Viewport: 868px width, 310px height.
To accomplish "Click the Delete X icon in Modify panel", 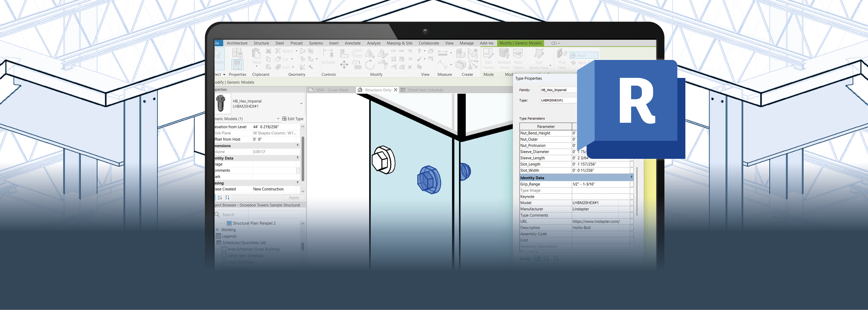I will point(410,67).
